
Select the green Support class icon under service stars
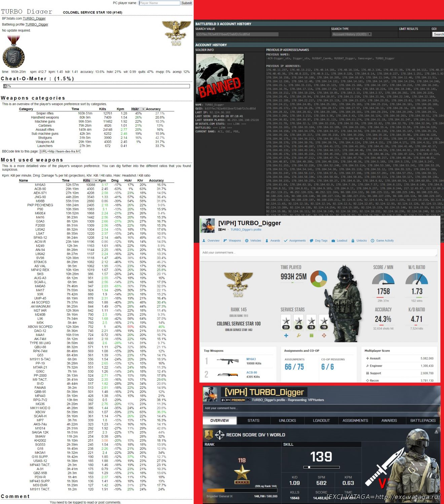coord(311,335)
